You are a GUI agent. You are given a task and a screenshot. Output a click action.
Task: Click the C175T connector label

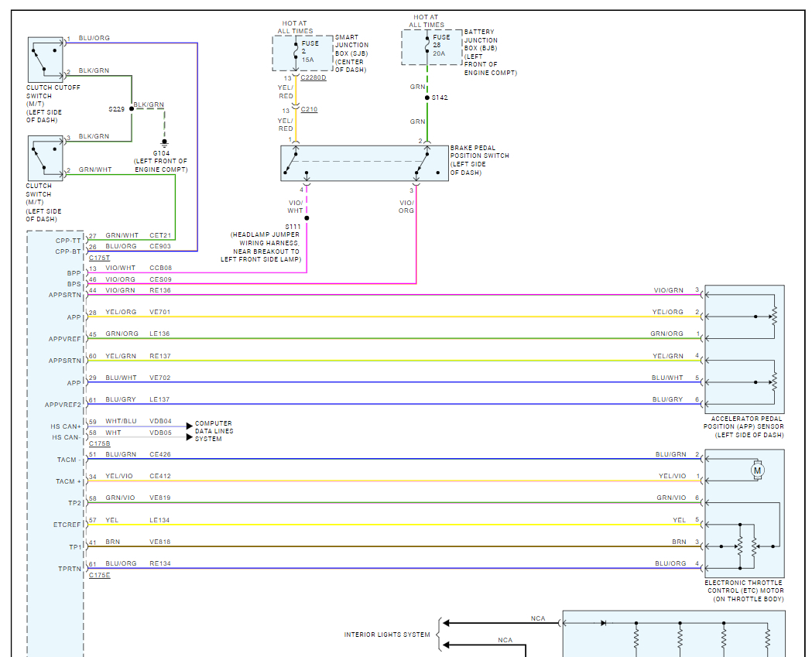pos(99,258)
